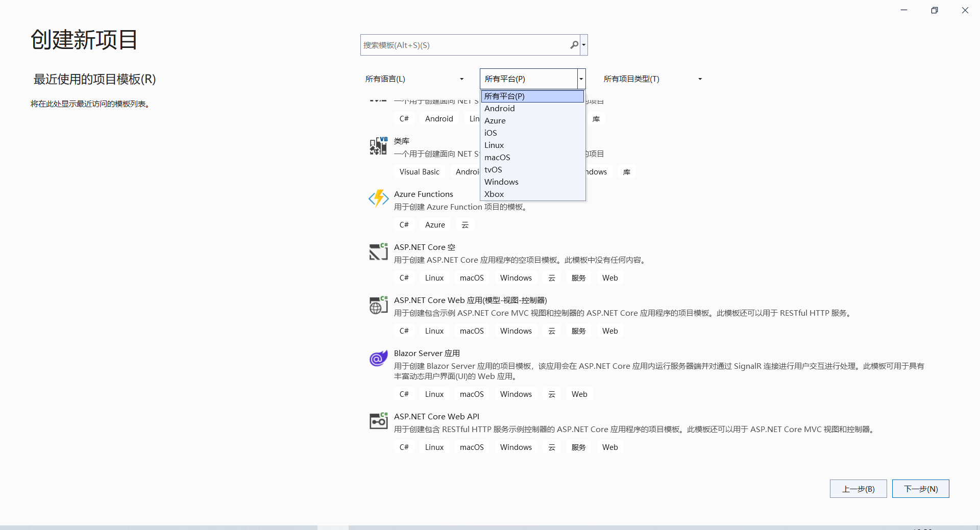This screenshot has height=530, width=980.
Task: Choose Linux from the platform list
Action: pos(532,145)
